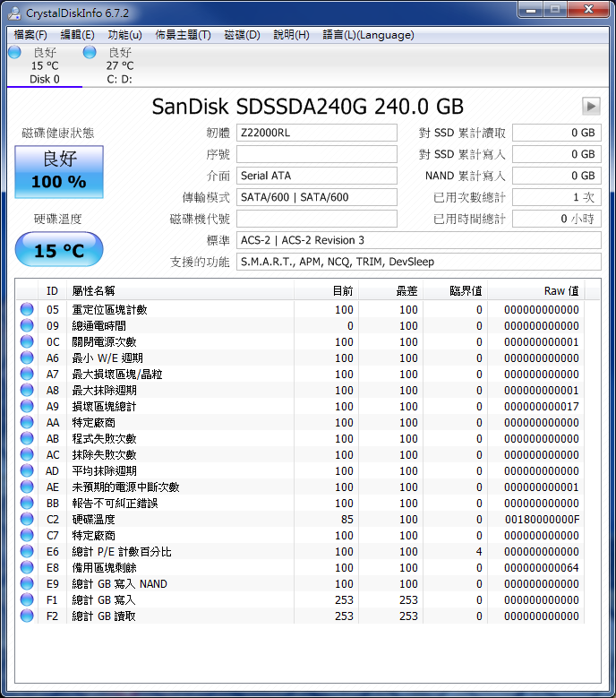Click status orb for attribute 09 總通電時間
The image size is (616, 698).
click(27, 325)
